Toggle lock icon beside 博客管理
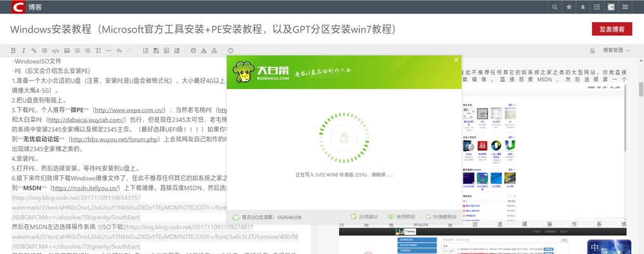 [592, 51]
